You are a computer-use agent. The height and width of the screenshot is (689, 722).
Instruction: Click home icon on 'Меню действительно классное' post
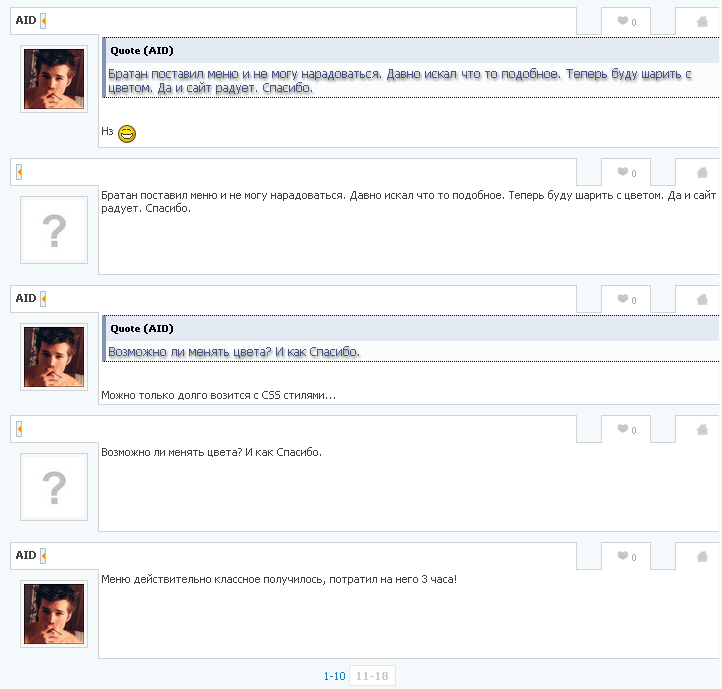[x=702, y=557]
